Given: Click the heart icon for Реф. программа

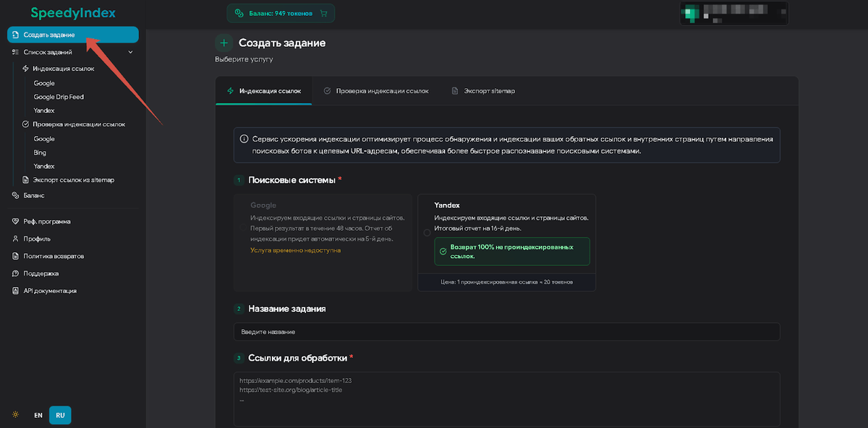Looking at the screenshot, I should click(16, 221).
